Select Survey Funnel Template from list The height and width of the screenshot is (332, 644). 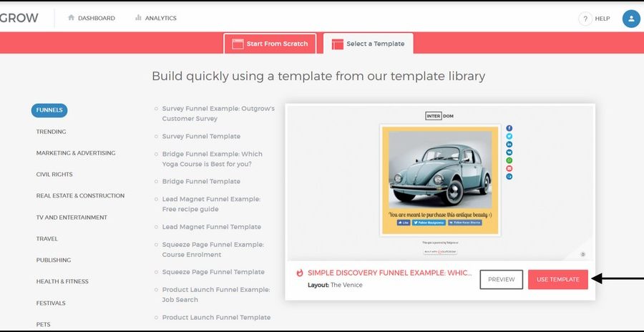(201, 136)
